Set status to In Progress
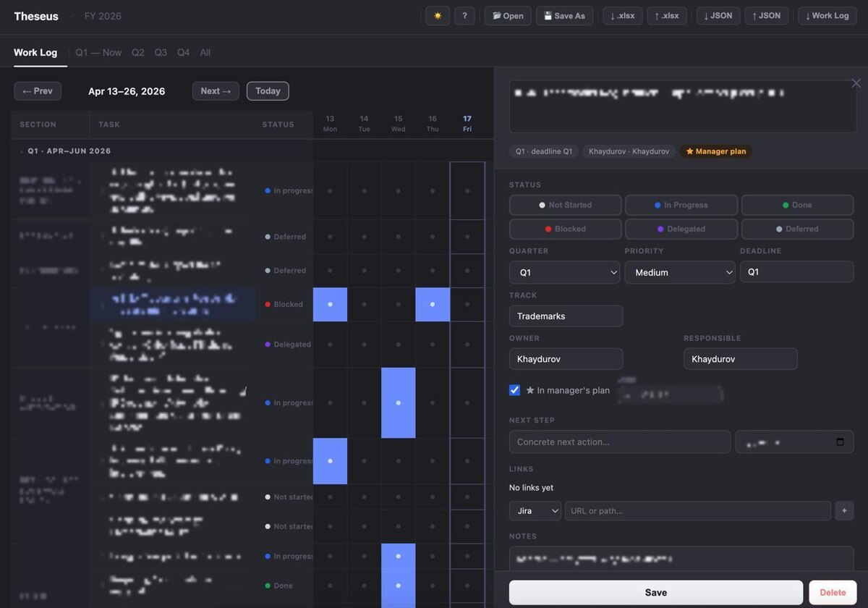 tap(681, 205)
